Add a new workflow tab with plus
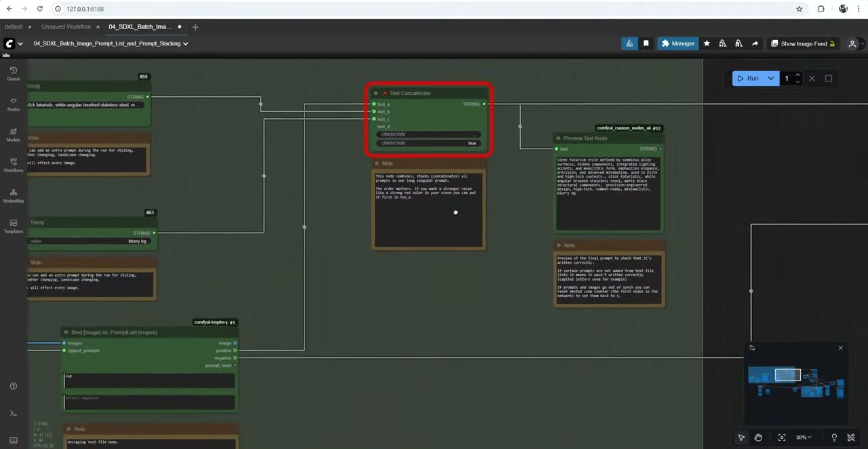 (x=195, y=27)
